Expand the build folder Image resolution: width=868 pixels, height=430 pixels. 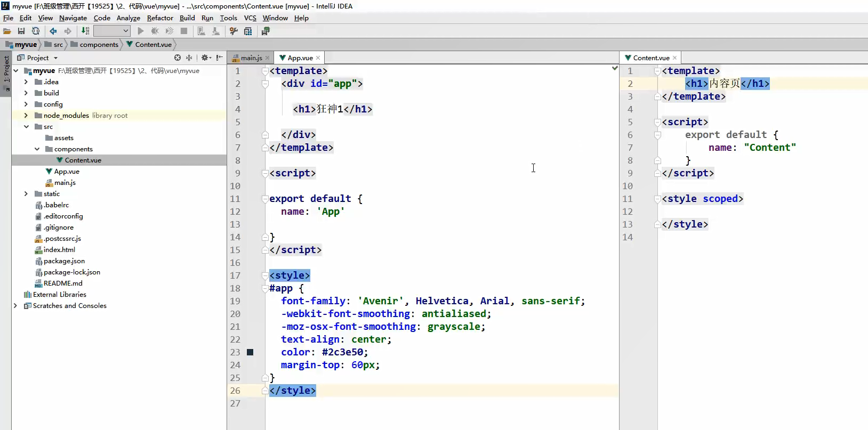pos(26,93)
